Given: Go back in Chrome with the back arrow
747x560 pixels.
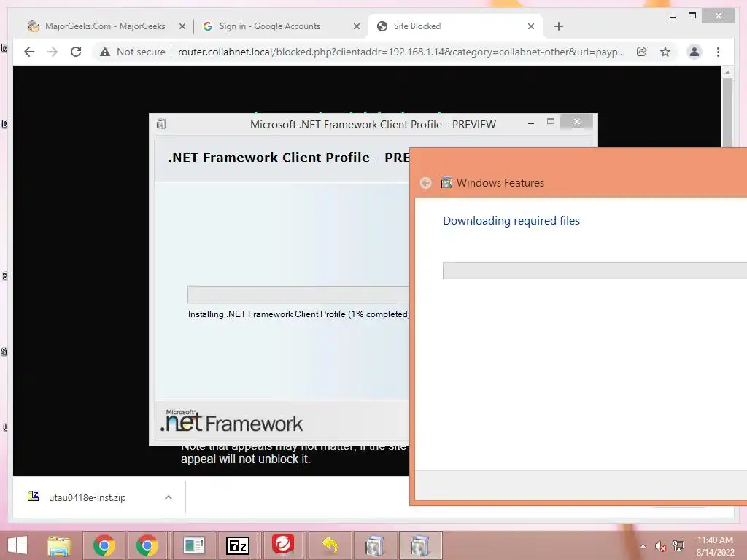Looking at the screenshot, I should (29, 52).
